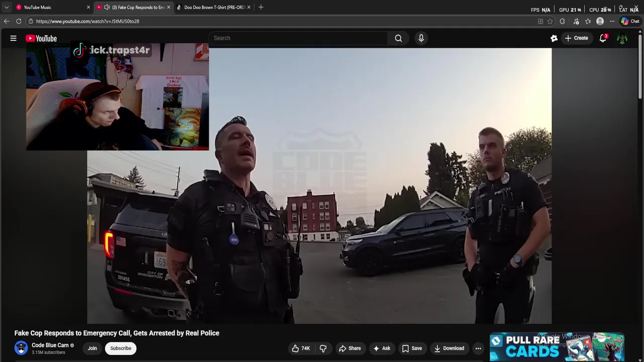Open the Copilot Chat button
644x362 pixels.
click(x=630, y=21)
